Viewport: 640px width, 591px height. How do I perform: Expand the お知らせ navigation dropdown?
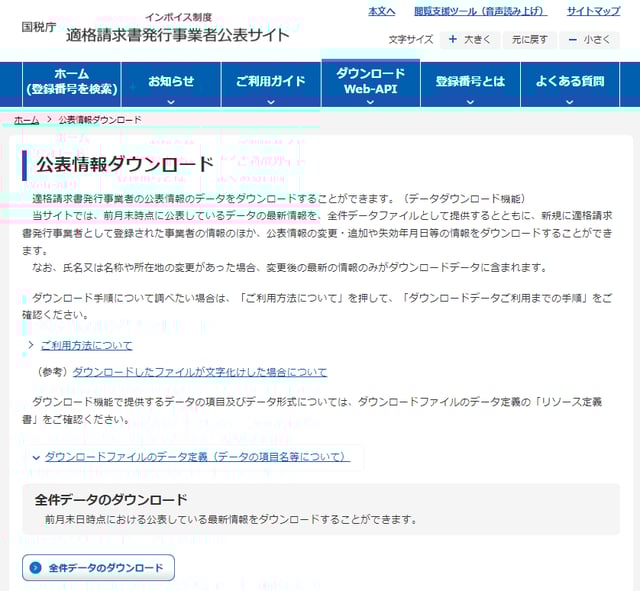pyautogui.click(x=171, y=84)
